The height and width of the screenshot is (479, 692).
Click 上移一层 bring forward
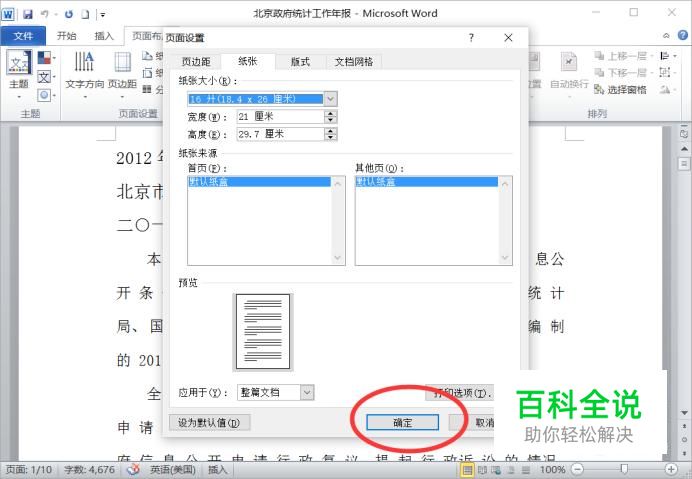click(x=623, y=56)
